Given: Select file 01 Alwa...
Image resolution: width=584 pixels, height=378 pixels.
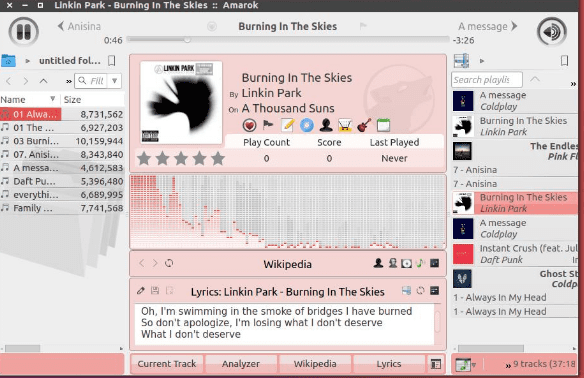Looking at the screenshot, I should pyautogui.click(x=31, y=114).
